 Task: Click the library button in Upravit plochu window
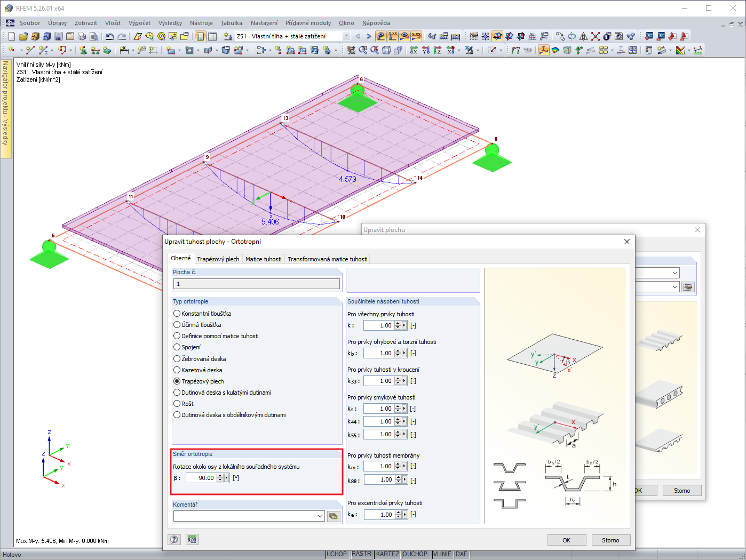pyautogui.click(x=688, y=287)
